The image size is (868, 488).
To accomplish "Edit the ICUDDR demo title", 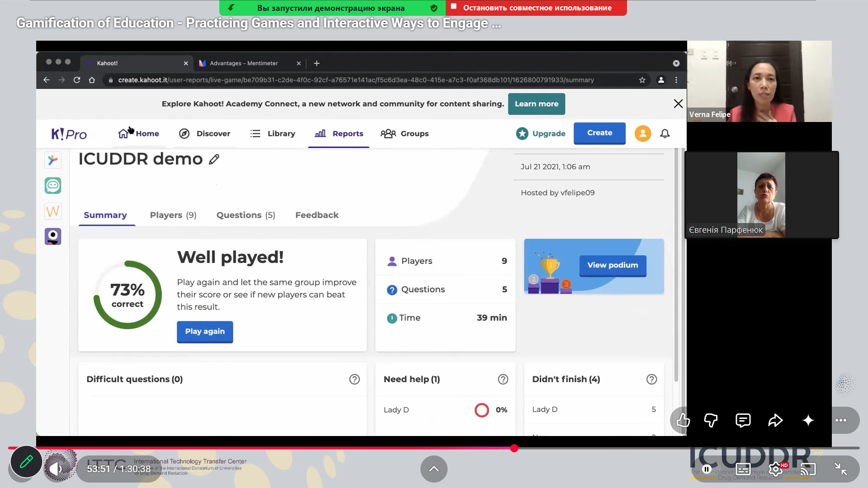I will point(214,159).
